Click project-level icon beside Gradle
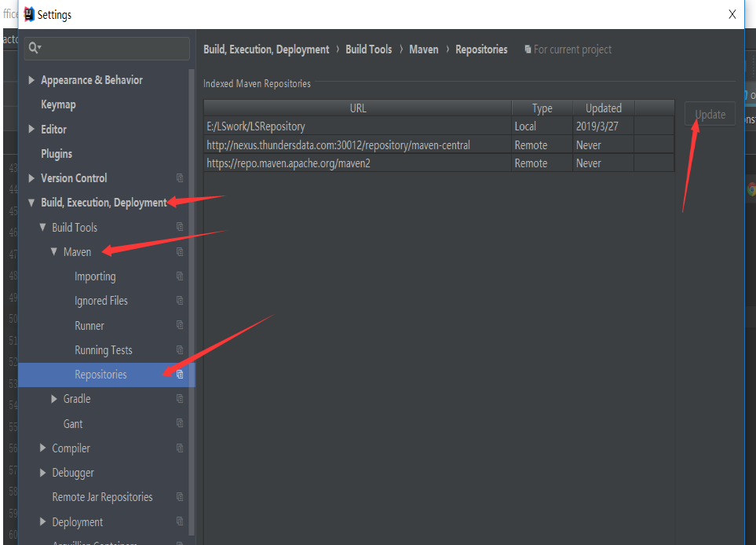The height and width of the screenshot is (545, 756). (180, 398)
